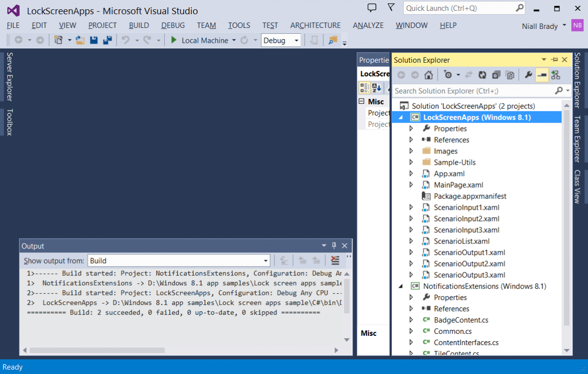
Task: Click the Solution Explorer vertical scrollbar down arrow
Action: point(567,350)
